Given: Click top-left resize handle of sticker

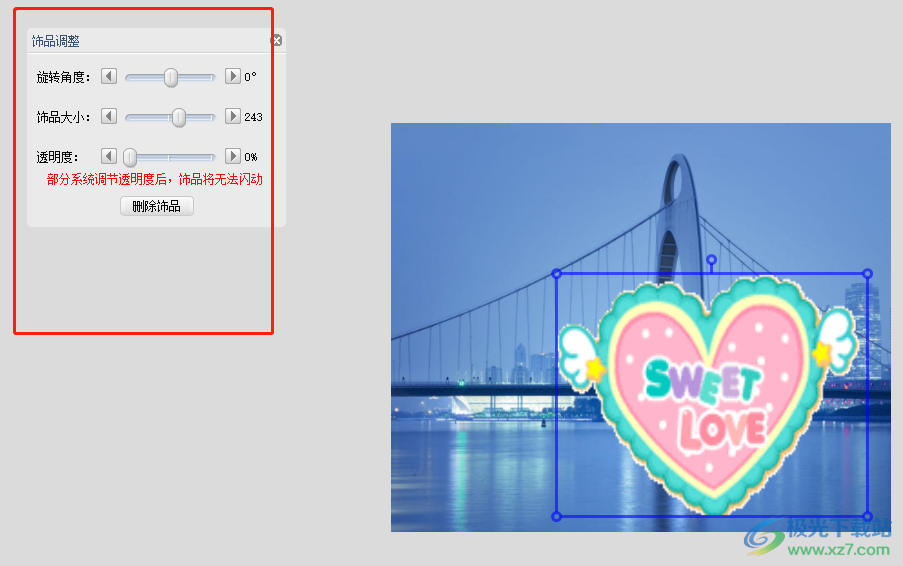Looking at the screenshot, I should 556,273.
